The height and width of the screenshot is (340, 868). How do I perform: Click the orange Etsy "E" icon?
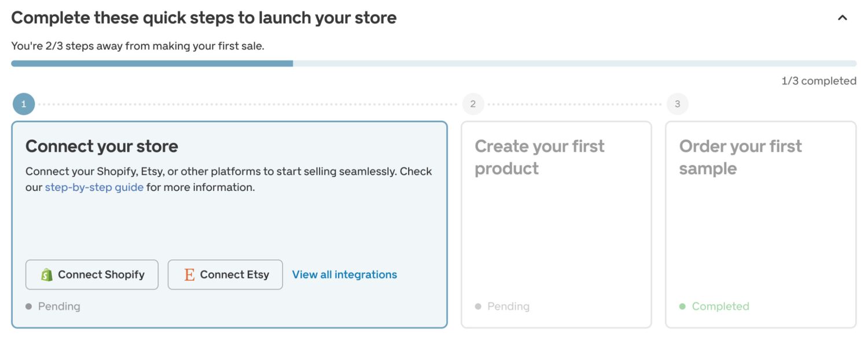point(189,275)
